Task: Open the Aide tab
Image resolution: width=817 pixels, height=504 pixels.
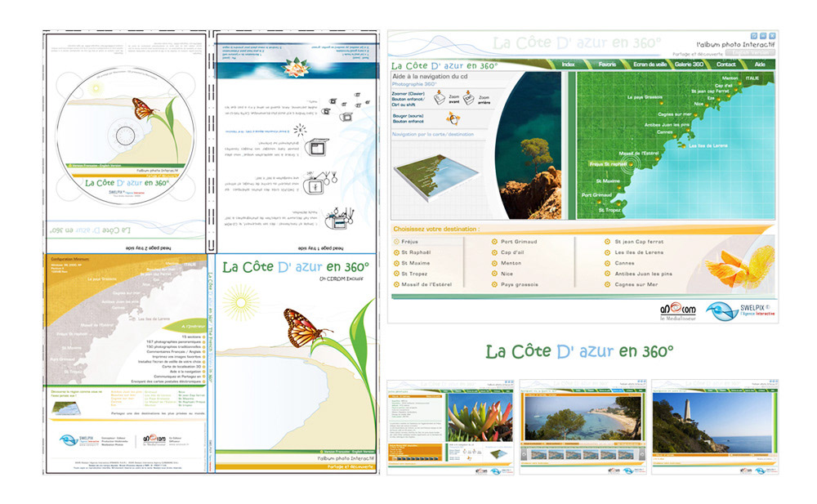Action: click(760, 65)
